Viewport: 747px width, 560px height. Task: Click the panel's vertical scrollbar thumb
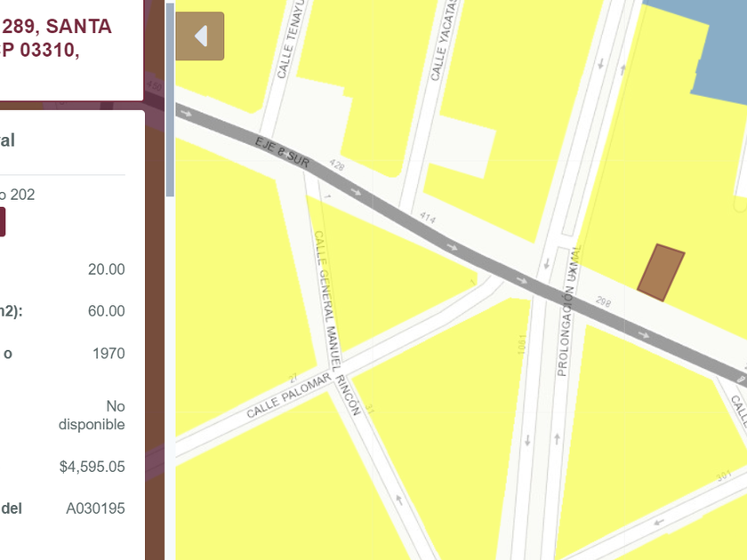170,100
